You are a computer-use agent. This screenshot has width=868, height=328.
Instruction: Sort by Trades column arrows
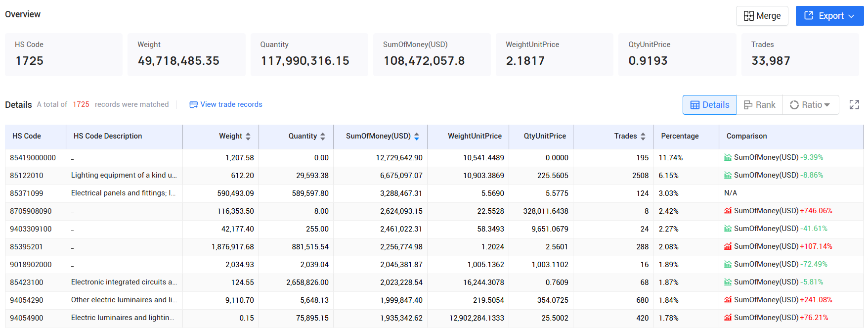pos(643,137)
